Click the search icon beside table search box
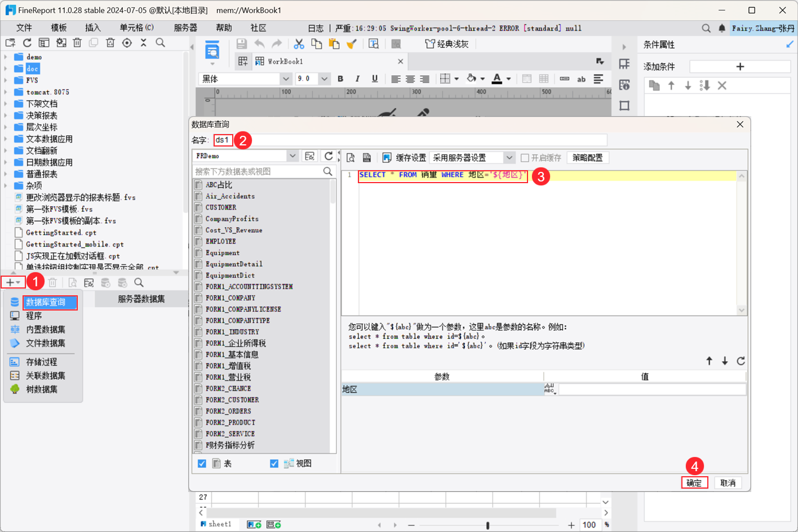 point(327,171)
